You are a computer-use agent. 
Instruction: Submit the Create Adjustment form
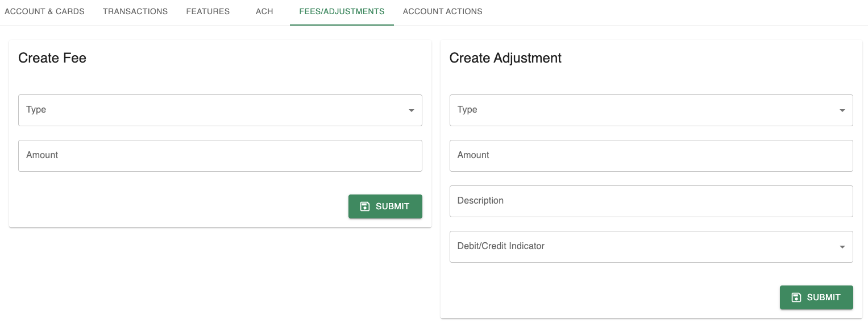click(x=816, y=297)
